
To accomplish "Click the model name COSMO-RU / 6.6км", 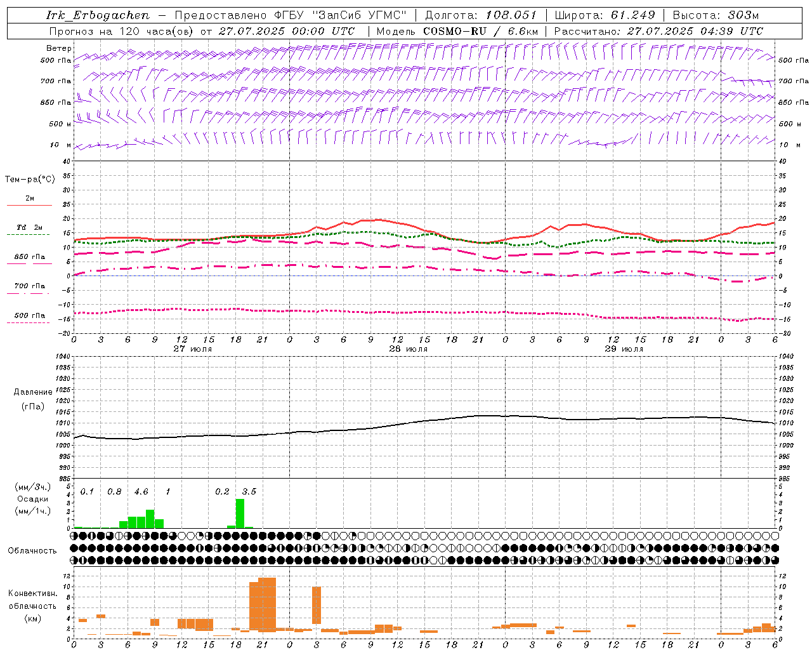I will (481, 31).
